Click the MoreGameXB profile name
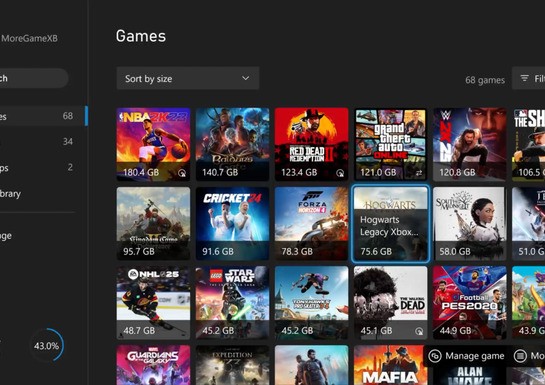Screen dimensions: 545x385 tap(30, 38)
